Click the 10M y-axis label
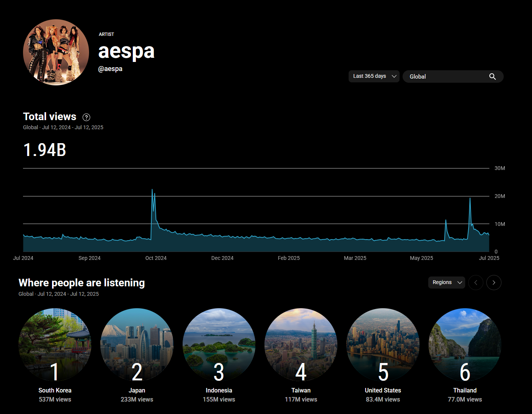Viewport: 532px width, 414px height. click(x=500, y=224)
